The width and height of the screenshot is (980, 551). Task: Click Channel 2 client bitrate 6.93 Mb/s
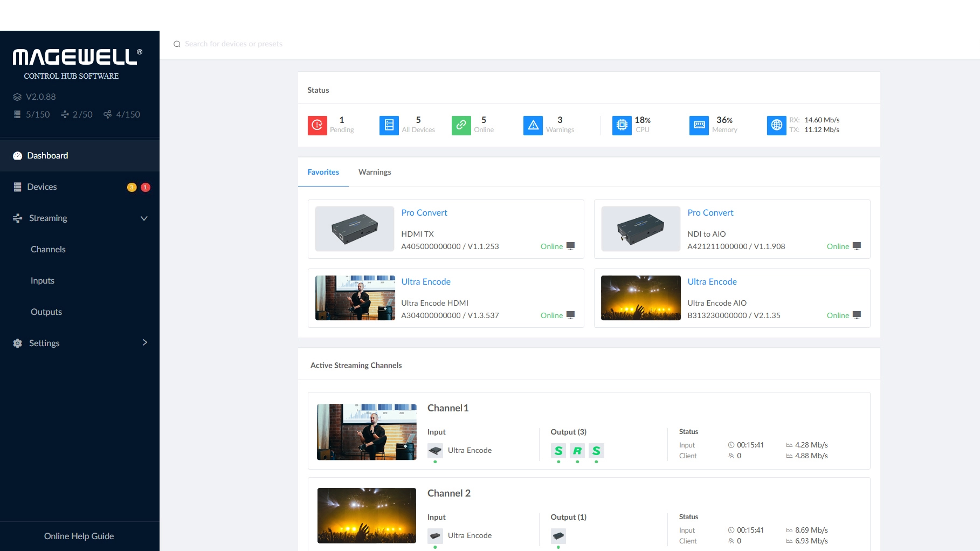click(811, 541)
